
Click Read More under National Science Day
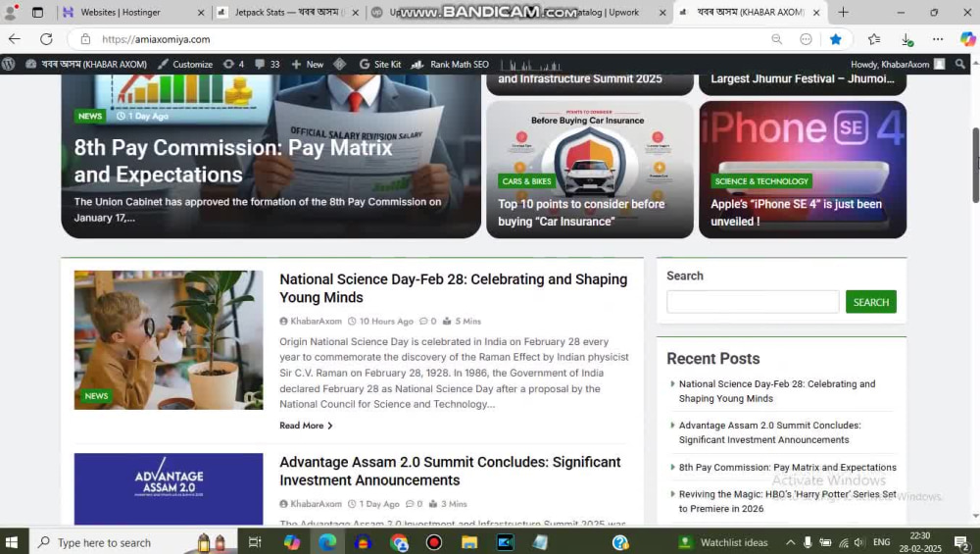click(x=306, y=426)
